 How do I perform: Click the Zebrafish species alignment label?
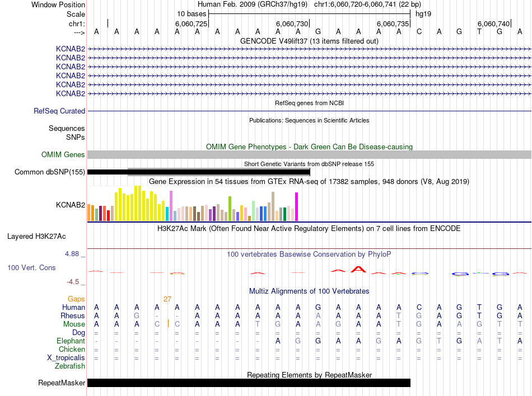click(70, 366)
